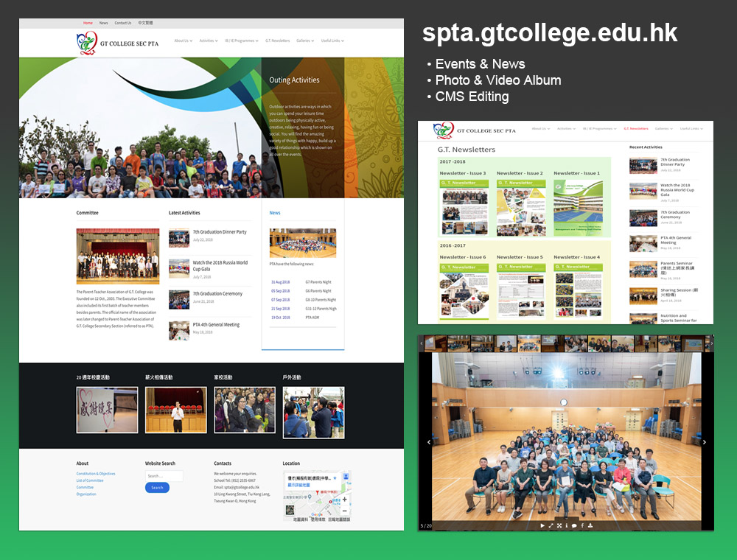This screenshot has width=737, height=560.
Task: Click the 05 Sep 2018 news date
Action: (x=280, y=291)
